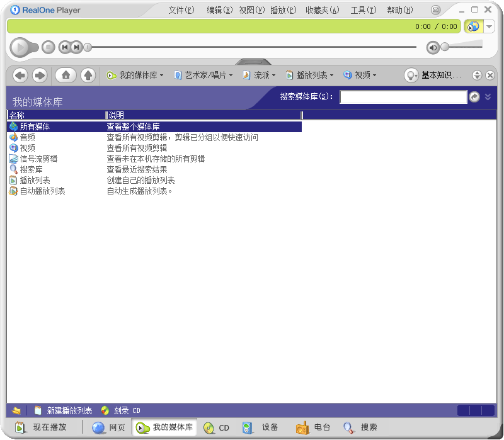The width and height of the screenshot is (504, 440).
Task: Select the 所有媒体 row
Action: [154, 127]
